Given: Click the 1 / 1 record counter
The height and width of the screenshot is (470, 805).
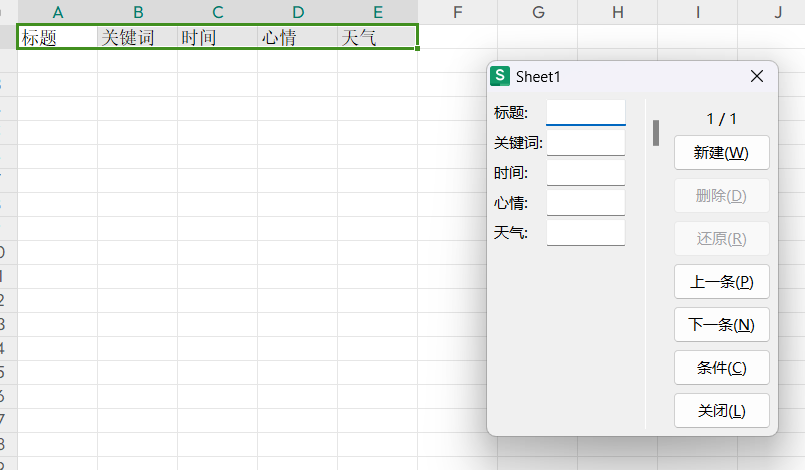Looking at the screenshot, I should pos(721,119).
